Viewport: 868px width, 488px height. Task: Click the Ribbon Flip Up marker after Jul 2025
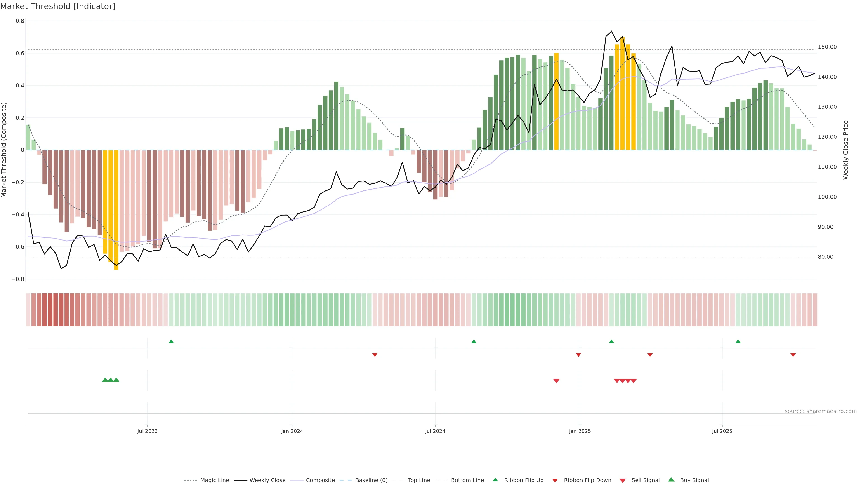[x=738, y=342]
